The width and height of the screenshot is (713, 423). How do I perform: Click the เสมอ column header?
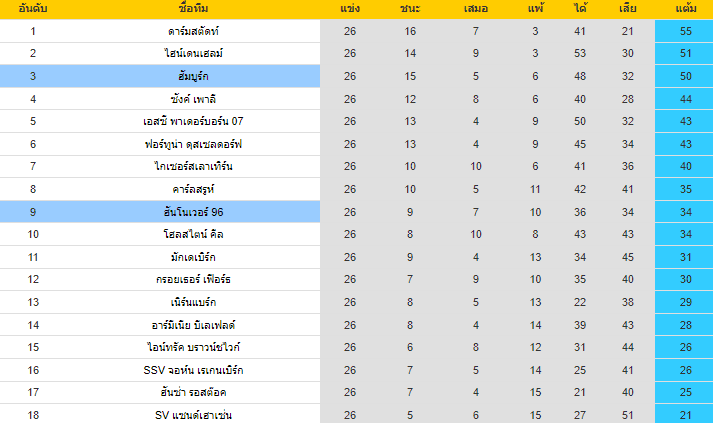point(474,10)
